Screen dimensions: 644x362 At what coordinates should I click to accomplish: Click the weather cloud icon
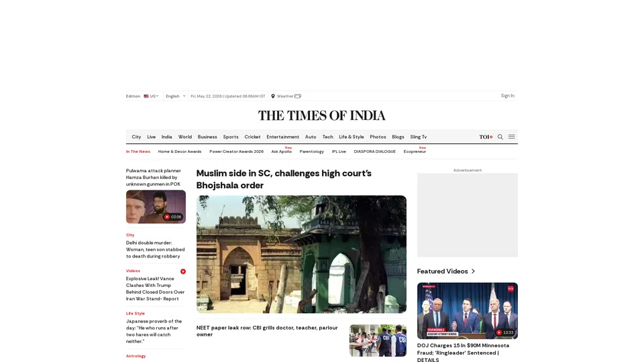(298, 96)
